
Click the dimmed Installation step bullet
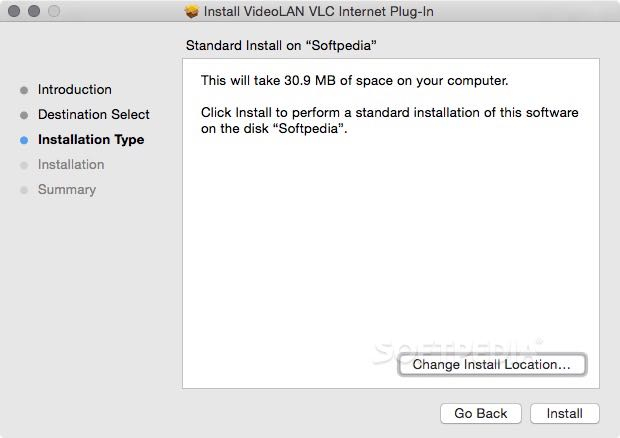click(24, 165)
